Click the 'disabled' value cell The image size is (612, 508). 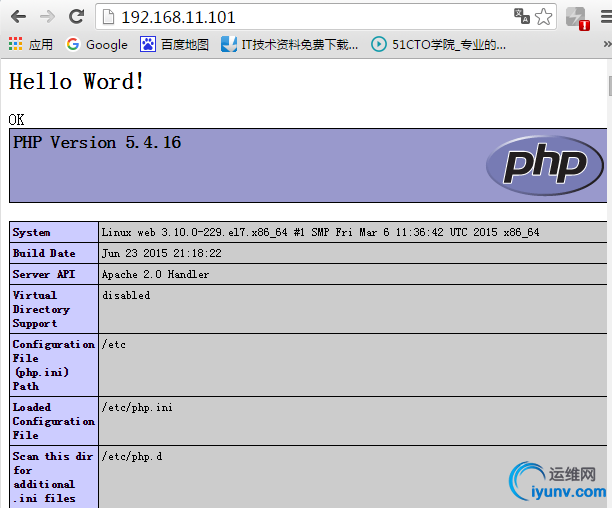point(353,309)
